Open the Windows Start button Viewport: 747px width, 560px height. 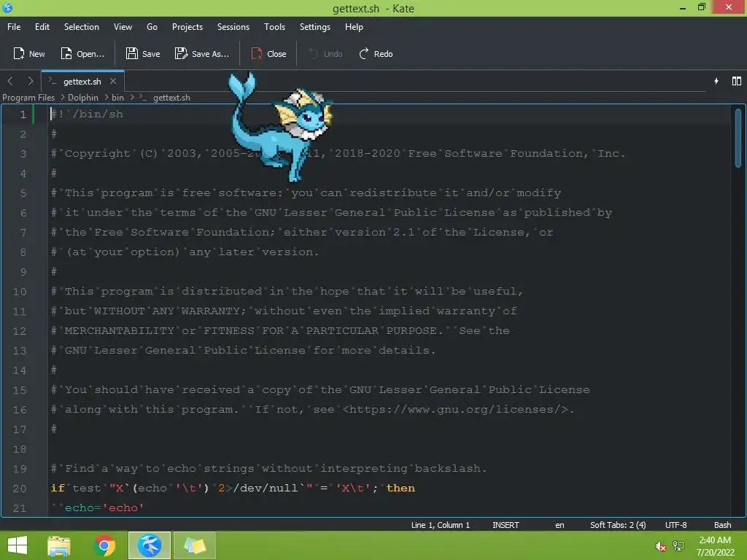(18, 545)
